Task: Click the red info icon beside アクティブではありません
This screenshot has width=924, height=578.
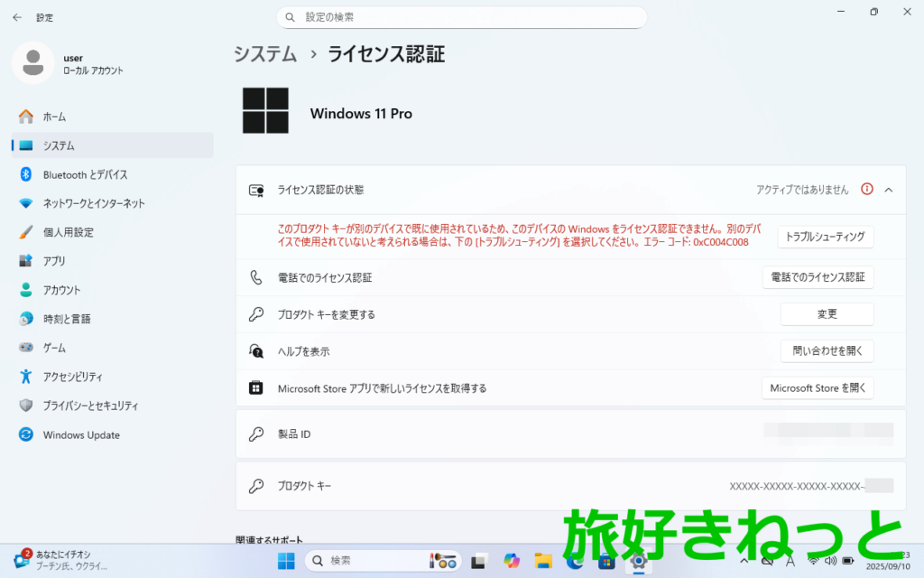Action: (x=867, y=190)
